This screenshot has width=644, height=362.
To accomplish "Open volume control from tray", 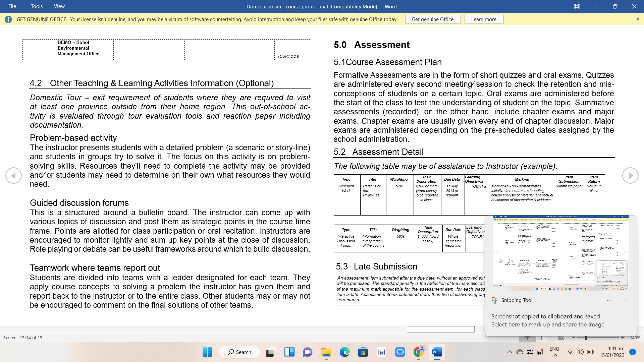I will coord(580,352).
